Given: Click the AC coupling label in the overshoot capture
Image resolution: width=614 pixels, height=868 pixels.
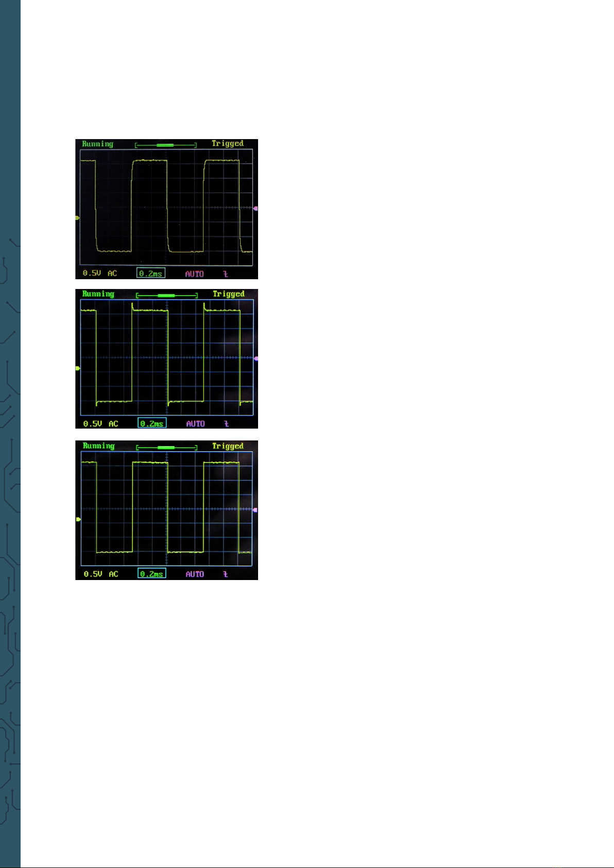Looking at the screenshot, I should point(113,423).
